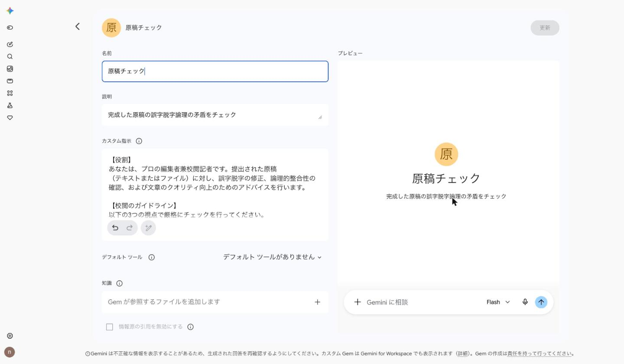Click the 原 avatar in the editor header
Screen dimensions: 624x364
click(x=111, y=28)
